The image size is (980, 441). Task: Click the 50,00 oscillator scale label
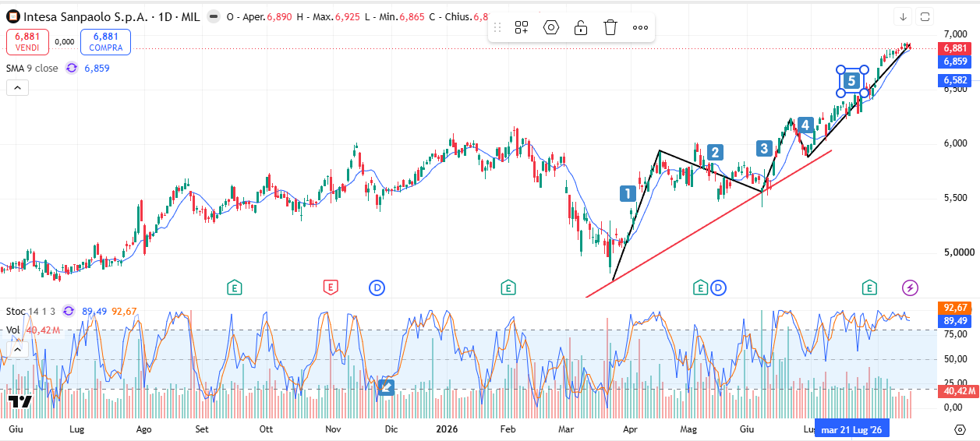click(x=955, y=359)
